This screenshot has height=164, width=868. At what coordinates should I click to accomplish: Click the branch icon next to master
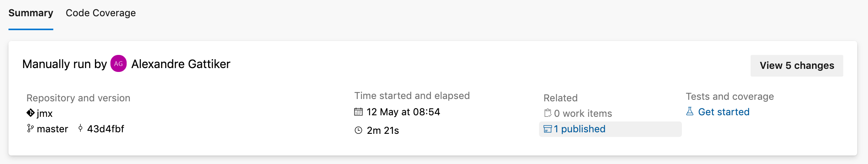pos(30,128)
